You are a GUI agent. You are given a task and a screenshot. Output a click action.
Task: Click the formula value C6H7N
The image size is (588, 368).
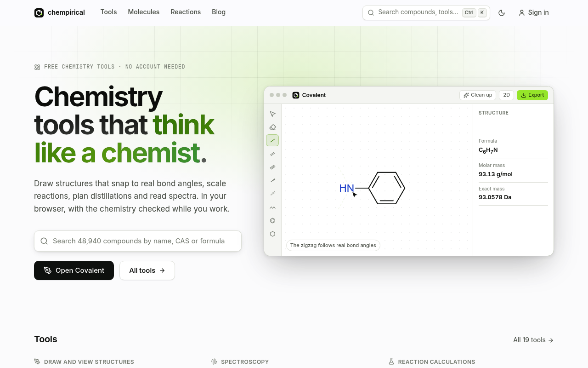[488, 150]
